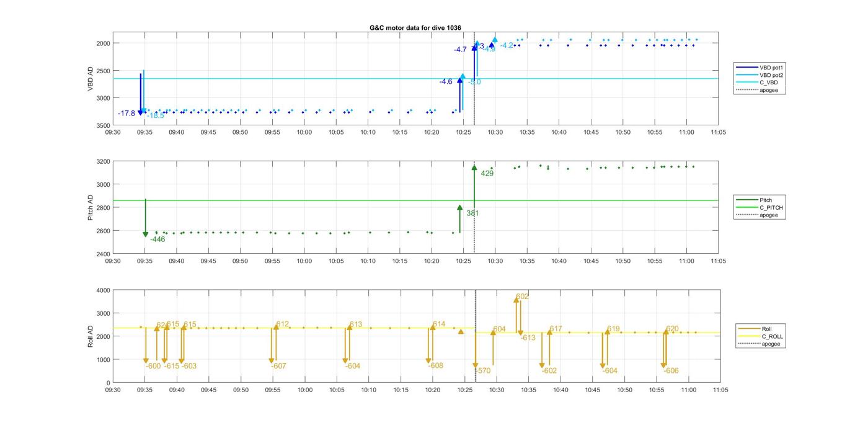Viewport: 868px width, 430px height.
Task: Click the "3500" VBD y-axis tick
Action: pos(104,125)
